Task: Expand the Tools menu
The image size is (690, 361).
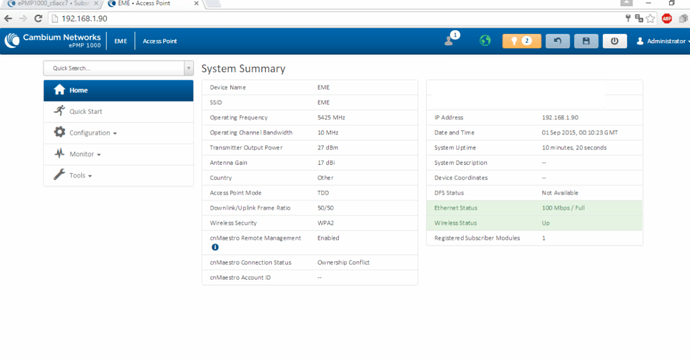Action: [118, 175]
